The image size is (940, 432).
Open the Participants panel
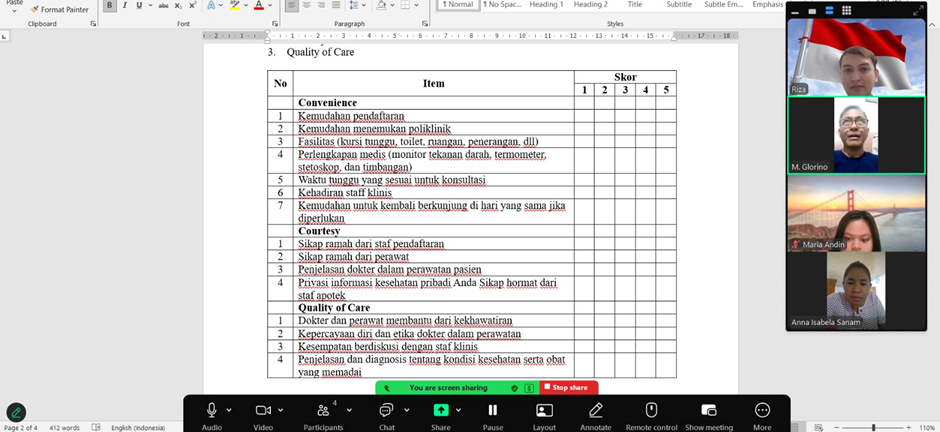[323, 410]
